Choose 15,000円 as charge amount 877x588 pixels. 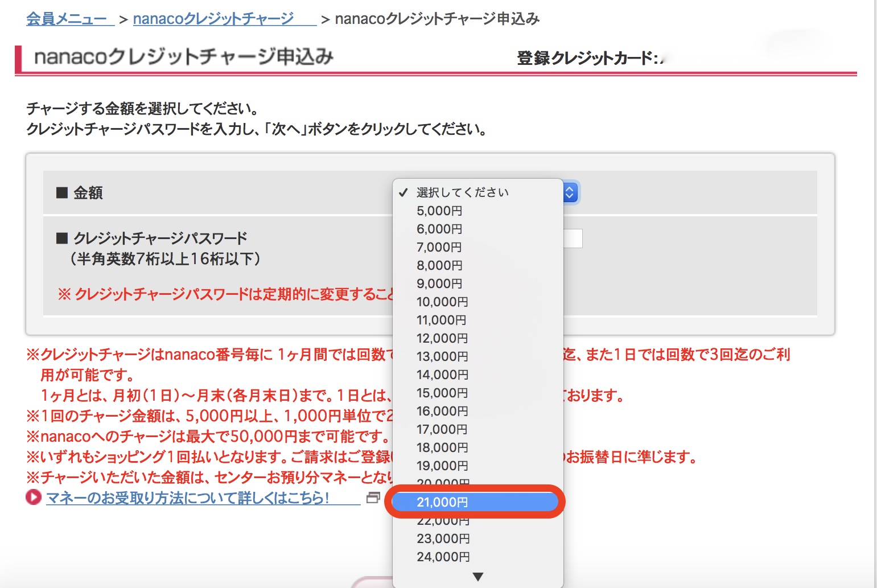(442, 393)
